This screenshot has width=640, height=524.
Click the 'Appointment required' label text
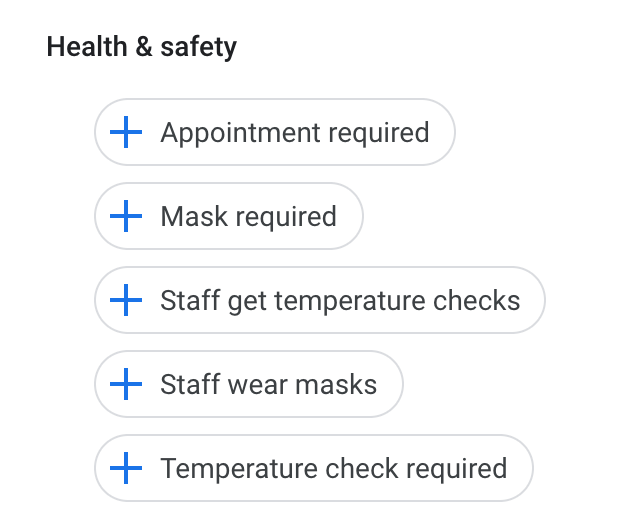click(x=295, y=133)
